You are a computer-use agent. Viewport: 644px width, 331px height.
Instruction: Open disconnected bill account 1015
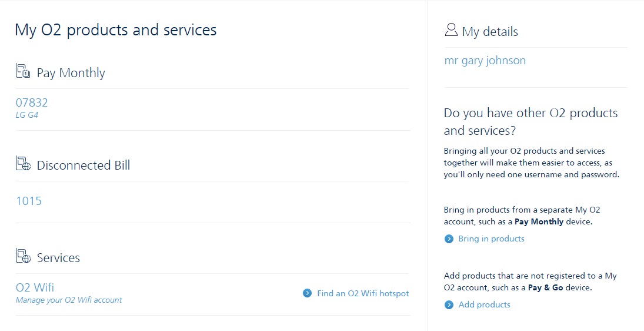(x=29, y=201)
